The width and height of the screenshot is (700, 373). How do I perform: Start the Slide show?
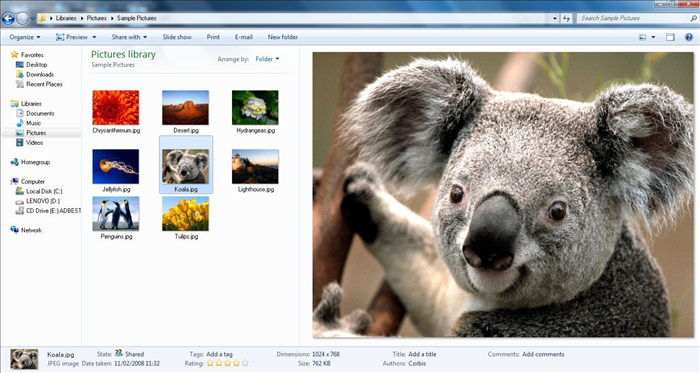[177, 37]
